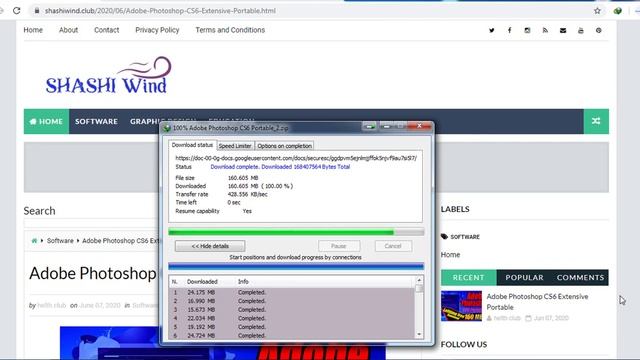Open the About page link

tap(68, 30)
